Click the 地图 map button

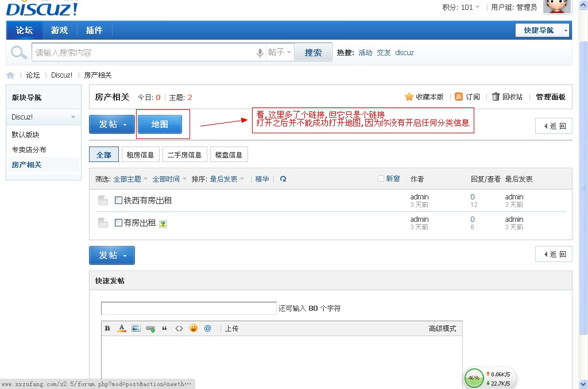[160, 124]
